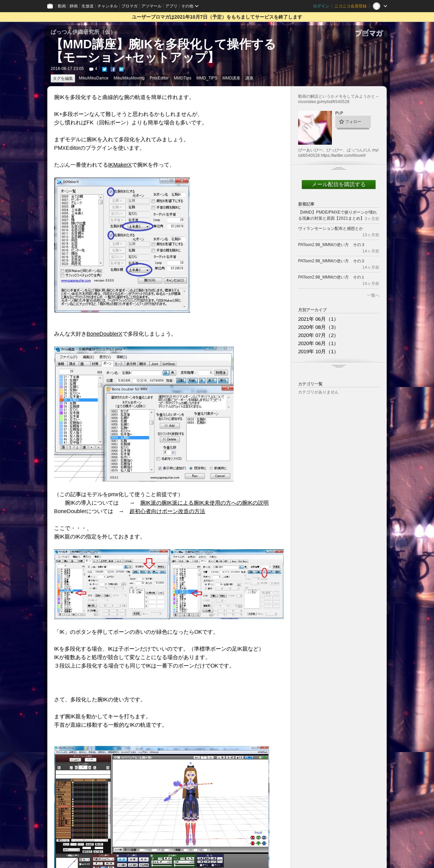Open 静画 in the top navigation
Image resolution: width=434 pixels, height=868 pixels.
[x=74, y=6]
